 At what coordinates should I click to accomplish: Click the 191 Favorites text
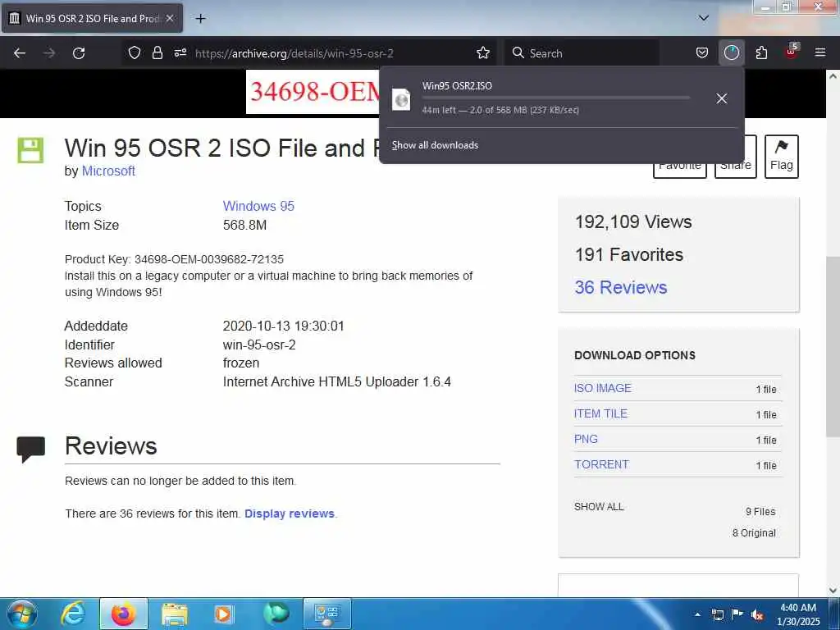(x=629, y=254)
